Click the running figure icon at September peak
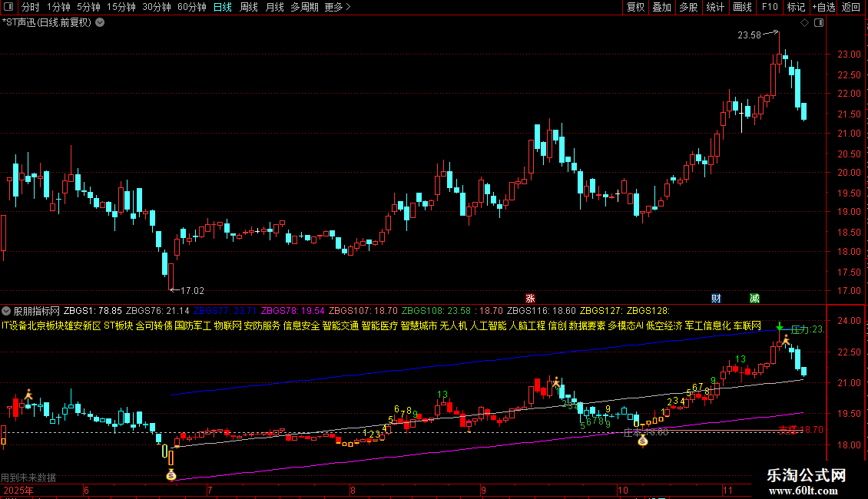 556,382
